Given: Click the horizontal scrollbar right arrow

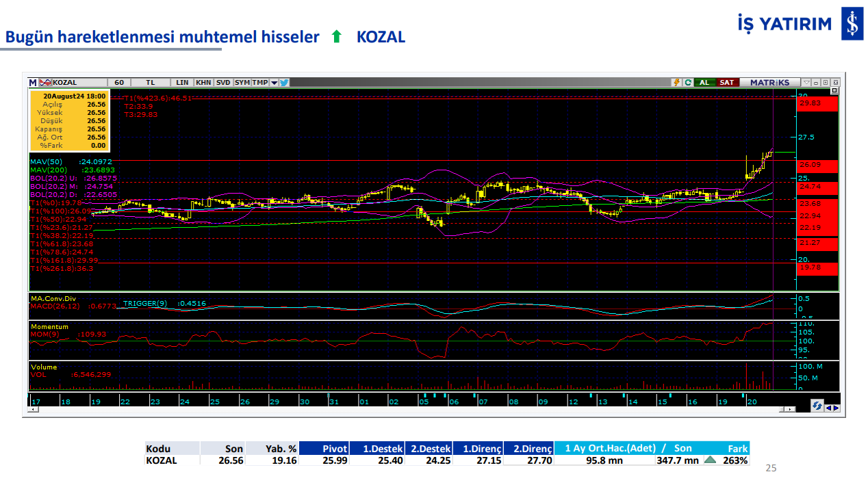Looking at the screenshot, I should pos(791,409).
